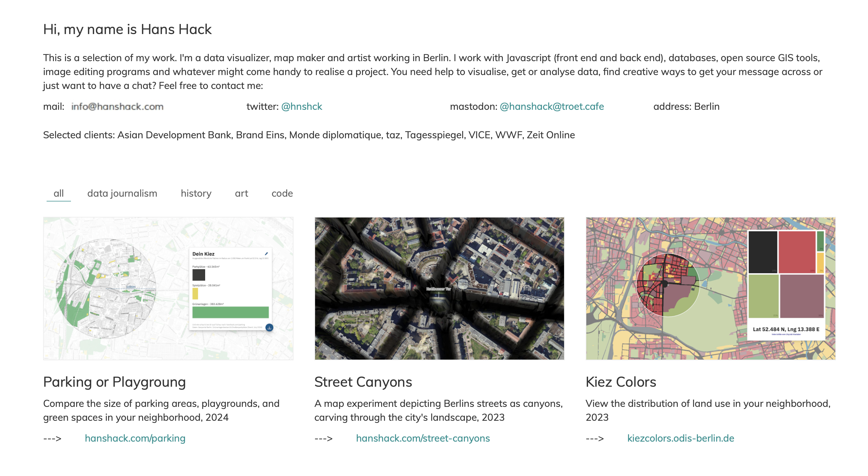This screenshot has width=868, height=476.
Task: Filter projects by art
Action: pos(241,193)
